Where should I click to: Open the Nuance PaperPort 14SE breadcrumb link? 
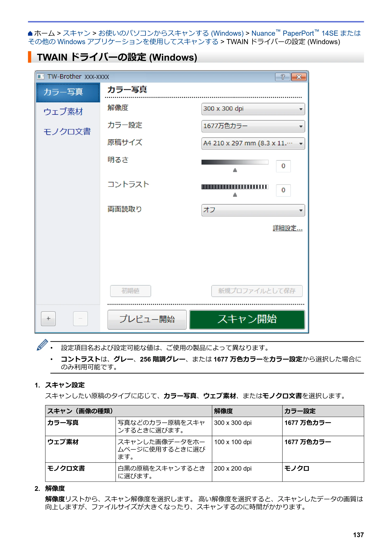194,37
